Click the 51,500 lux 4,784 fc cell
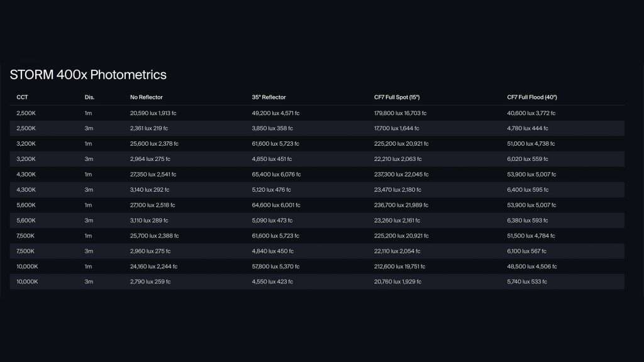644x362 pixels. click(x=531, y=236)
